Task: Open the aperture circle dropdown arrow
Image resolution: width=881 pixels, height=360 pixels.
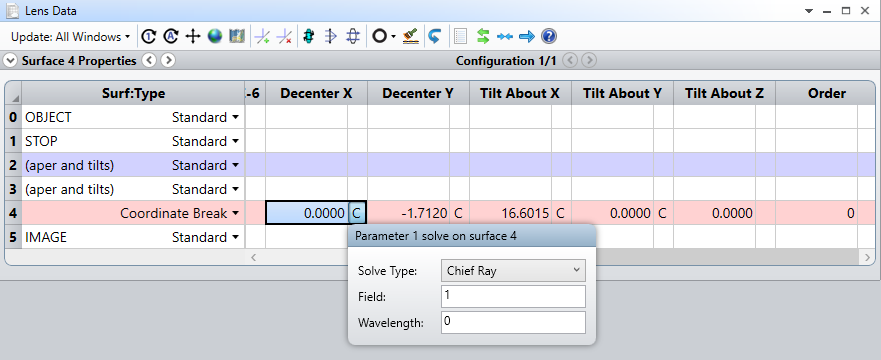Action: click(393, 37)
